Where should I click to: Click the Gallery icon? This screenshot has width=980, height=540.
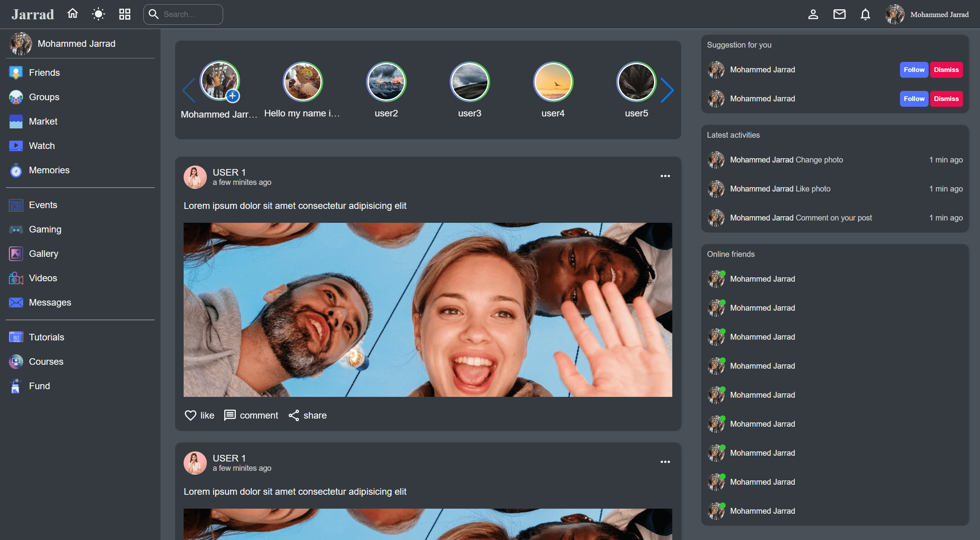[16, 254]
